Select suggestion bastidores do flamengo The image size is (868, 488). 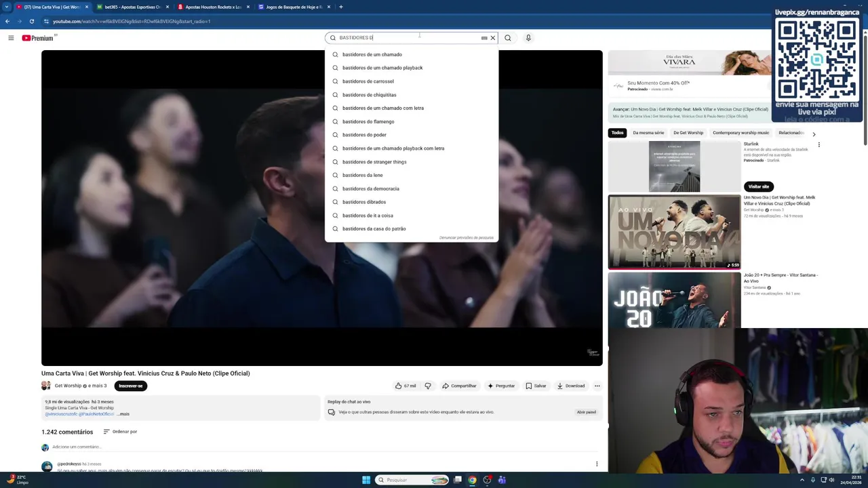pyautogui.click(x=412, y=121)
